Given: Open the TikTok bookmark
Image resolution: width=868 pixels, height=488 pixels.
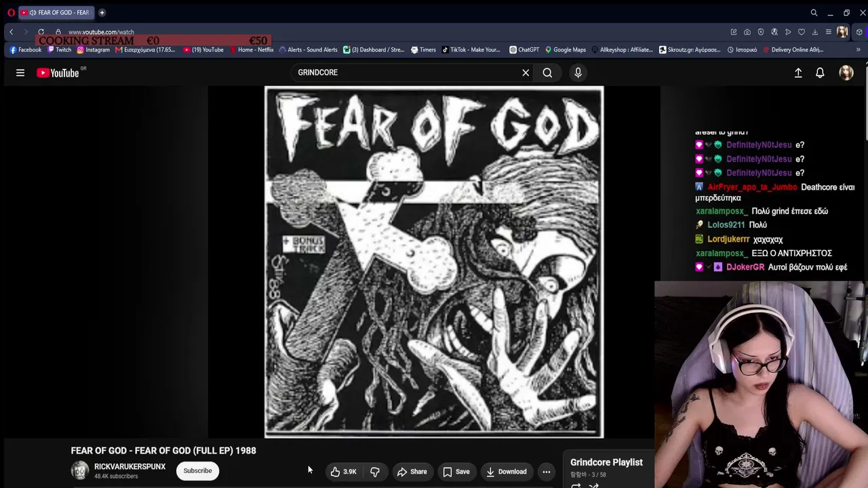Looking at the screenshot, I should coord(471,49).
